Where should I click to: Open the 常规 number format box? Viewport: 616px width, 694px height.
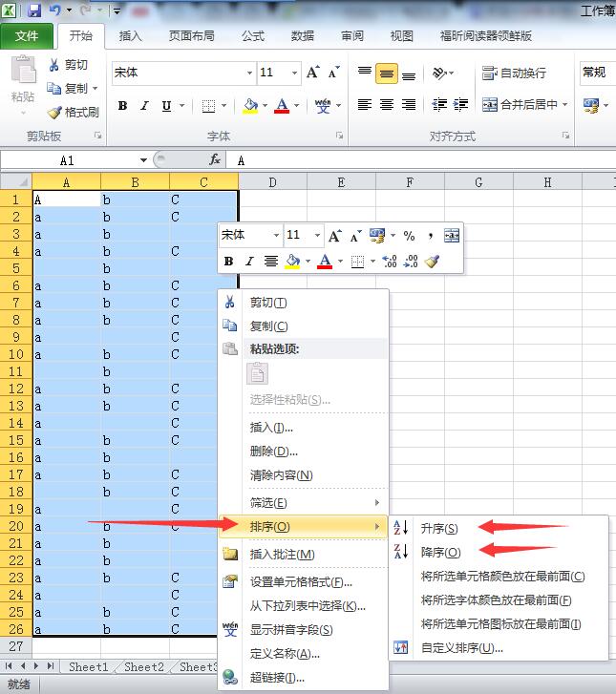598,73
